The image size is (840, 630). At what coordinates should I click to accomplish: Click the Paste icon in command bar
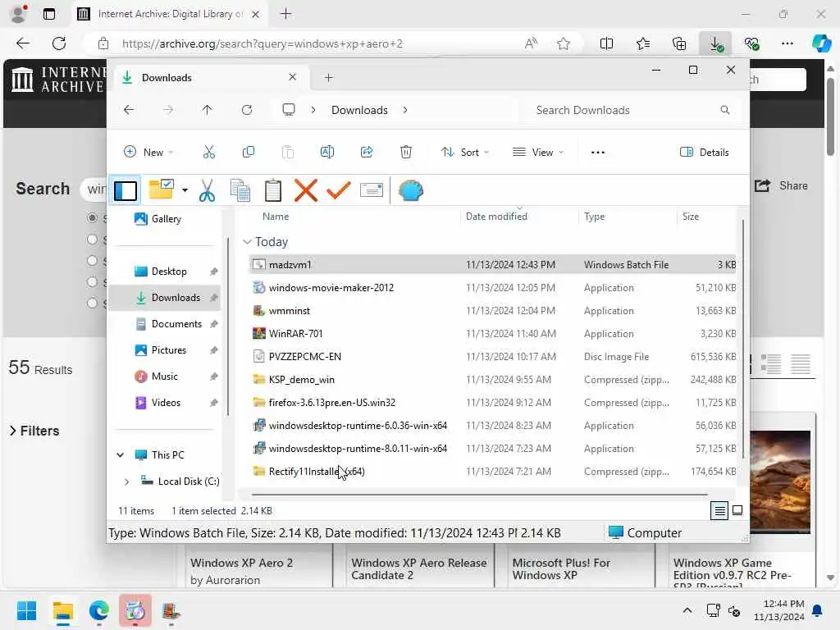288,152
